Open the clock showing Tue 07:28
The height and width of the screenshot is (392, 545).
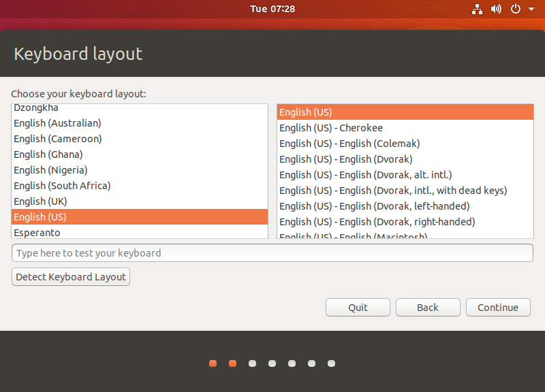click(x=272, y=9)
